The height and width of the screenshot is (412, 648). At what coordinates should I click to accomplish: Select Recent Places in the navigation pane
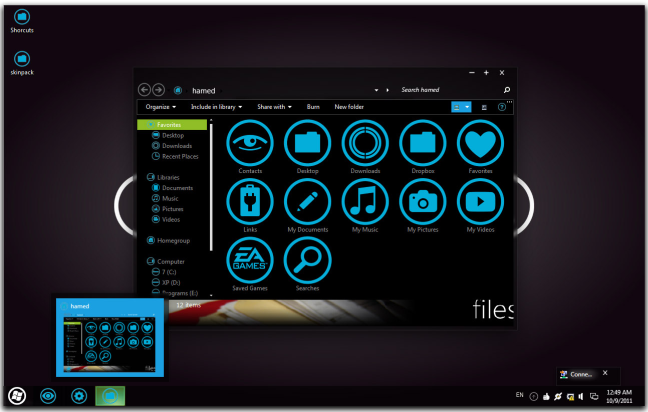tap(175, 156)
